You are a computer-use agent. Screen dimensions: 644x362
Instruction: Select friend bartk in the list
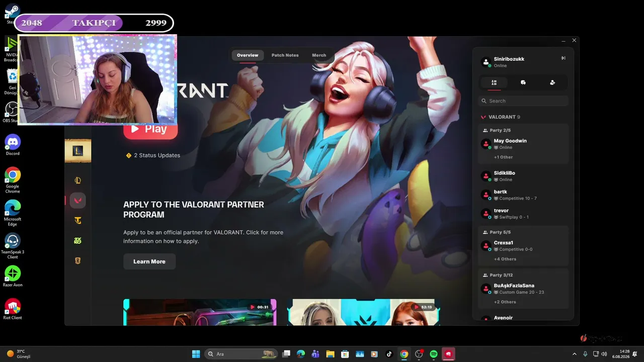click(x=523, y=195)
